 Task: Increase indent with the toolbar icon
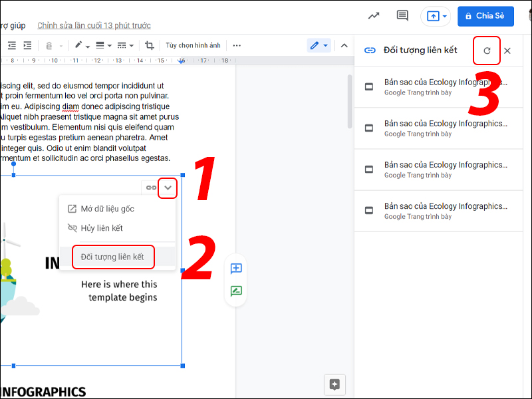click(27, 45)
